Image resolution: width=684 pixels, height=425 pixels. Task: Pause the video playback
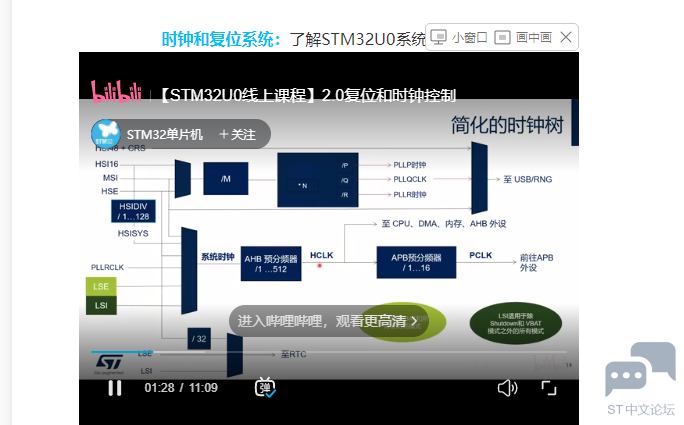[115, 387]
